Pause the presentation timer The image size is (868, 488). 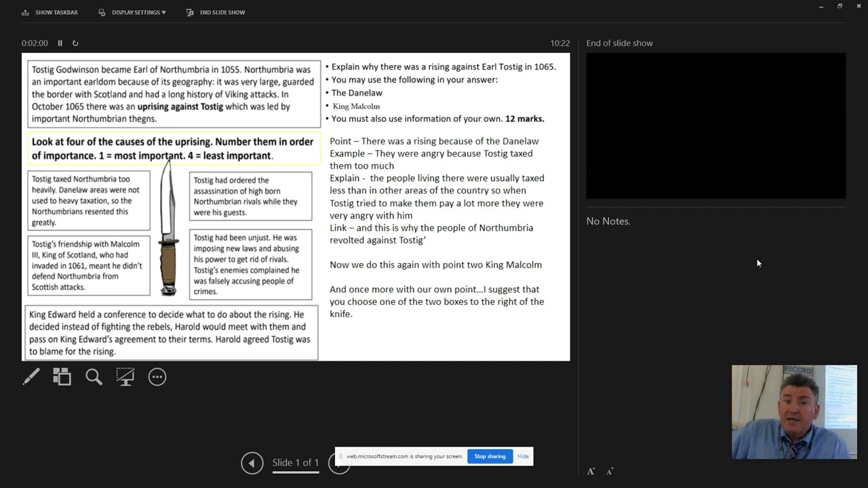tap(60, 43)
